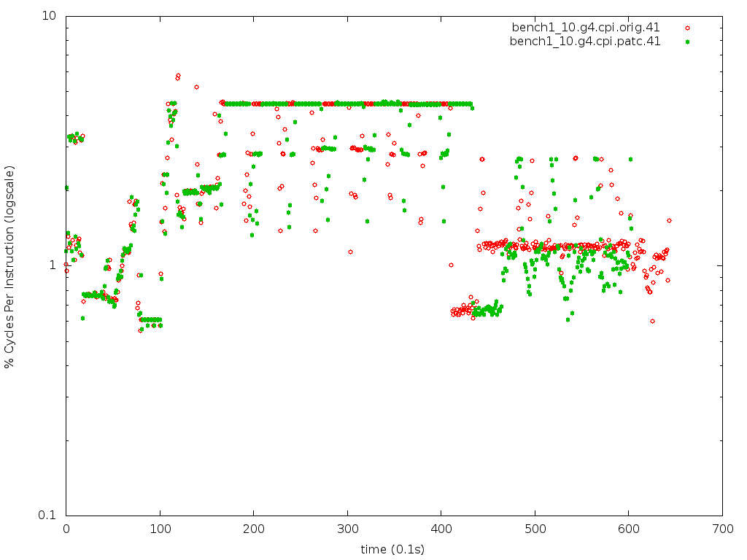Click the y-axis tick label 10

[50, 16]
